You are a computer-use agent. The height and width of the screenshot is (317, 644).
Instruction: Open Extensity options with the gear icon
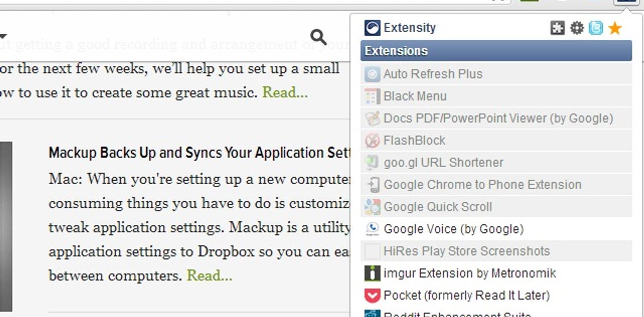tap(577, 28)
